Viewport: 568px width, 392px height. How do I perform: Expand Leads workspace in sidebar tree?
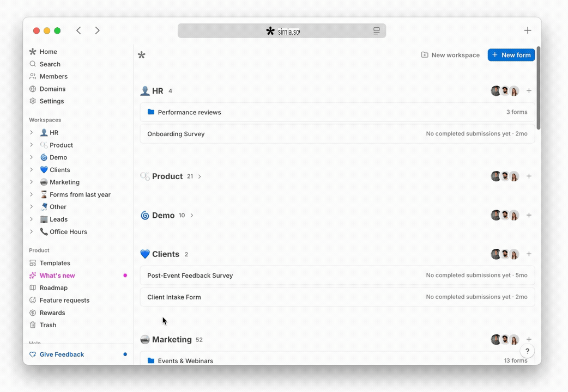(32, 219)
